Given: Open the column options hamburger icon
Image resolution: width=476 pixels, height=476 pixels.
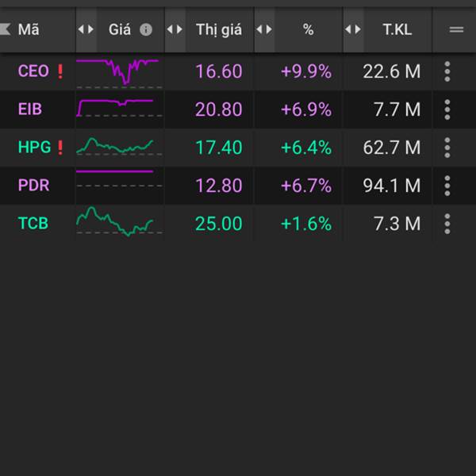Looking at the screenshot, I should point(456,29).
